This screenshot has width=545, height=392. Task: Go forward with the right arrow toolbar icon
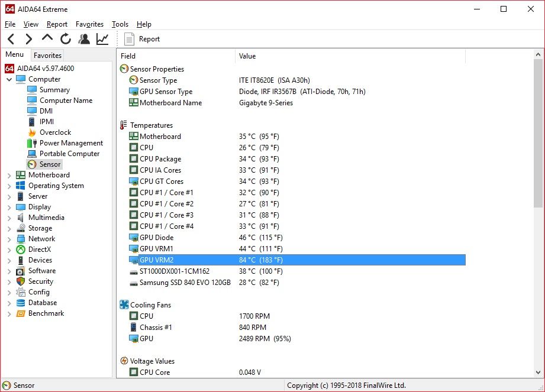pos(28,39)
